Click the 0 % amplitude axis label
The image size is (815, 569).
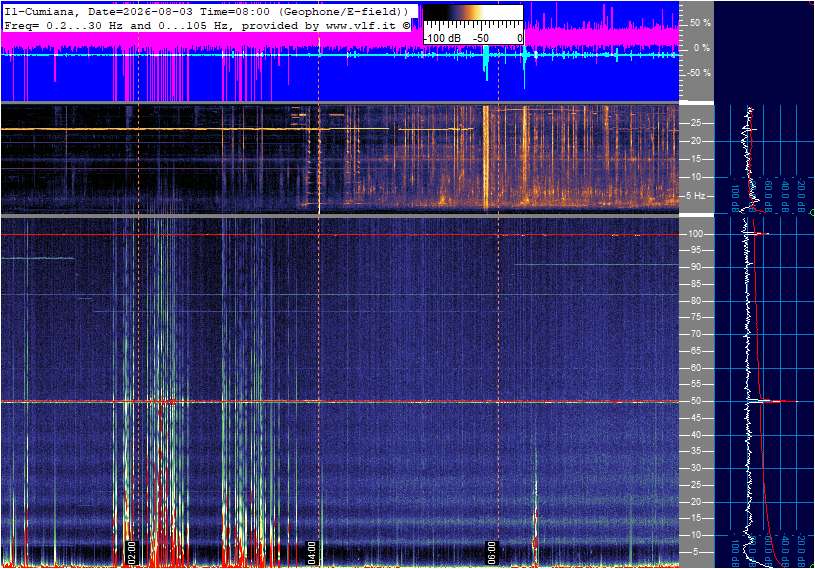[701, 48]
